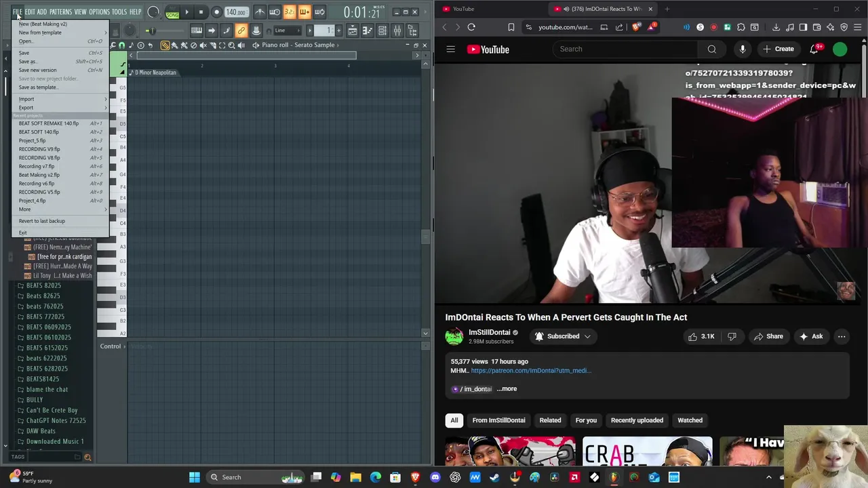Expand New from template submenu
The width and height of the screenshot is (868, 488).
60,33
